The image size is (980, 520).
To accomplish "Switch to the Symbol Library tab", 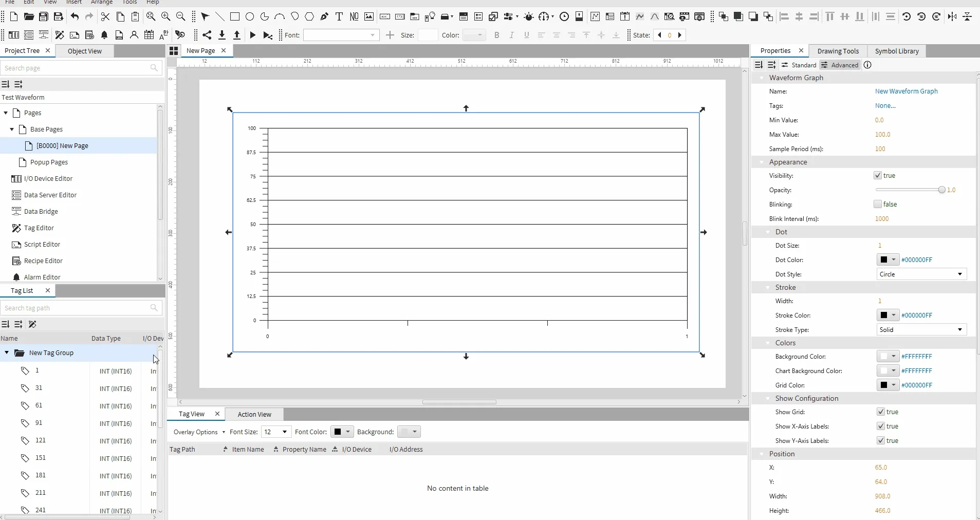I will click(x=896, y=51).
